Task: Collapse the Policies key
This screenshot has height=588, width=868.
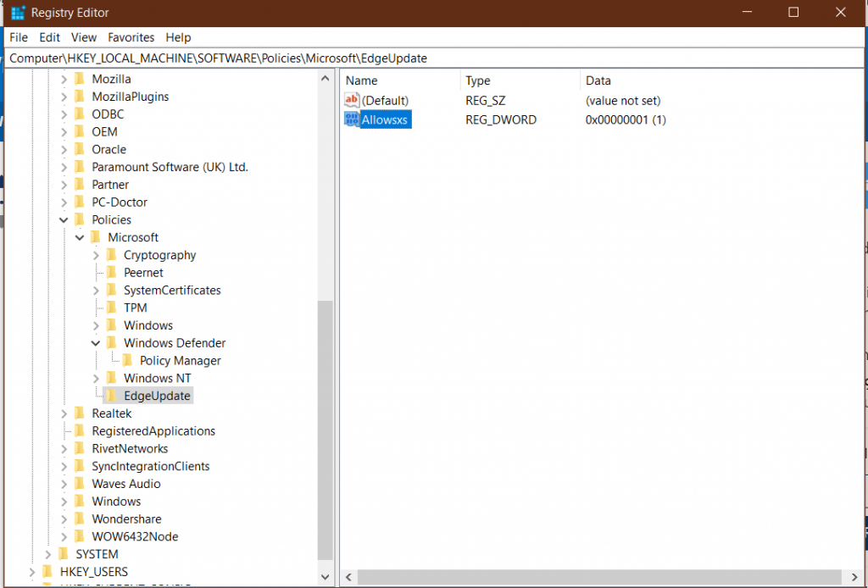Action: (x=64, y=220)
